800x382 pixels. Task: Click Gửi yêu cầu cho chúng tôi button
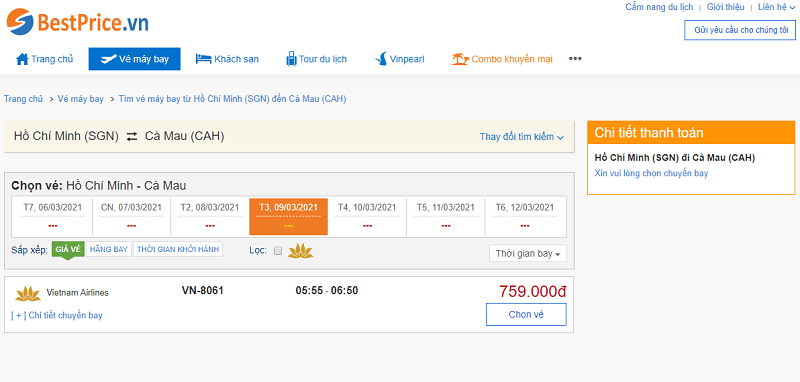tap(741, 30)
